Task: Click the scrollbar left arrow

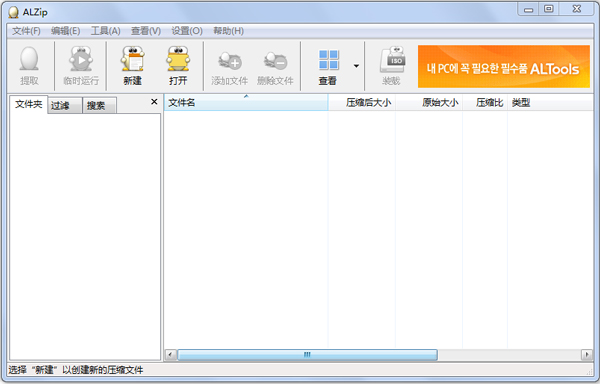Action: [171, 355]
